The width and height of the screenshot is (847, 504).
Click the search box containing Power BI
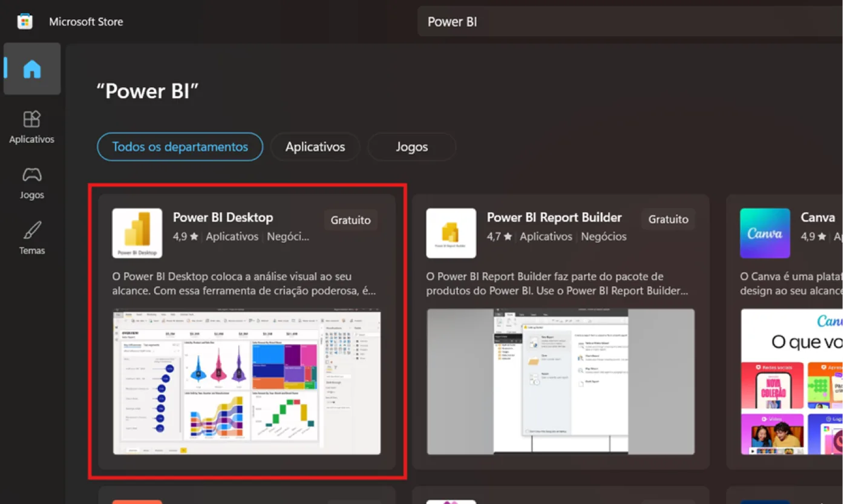(x=632, y=22)
